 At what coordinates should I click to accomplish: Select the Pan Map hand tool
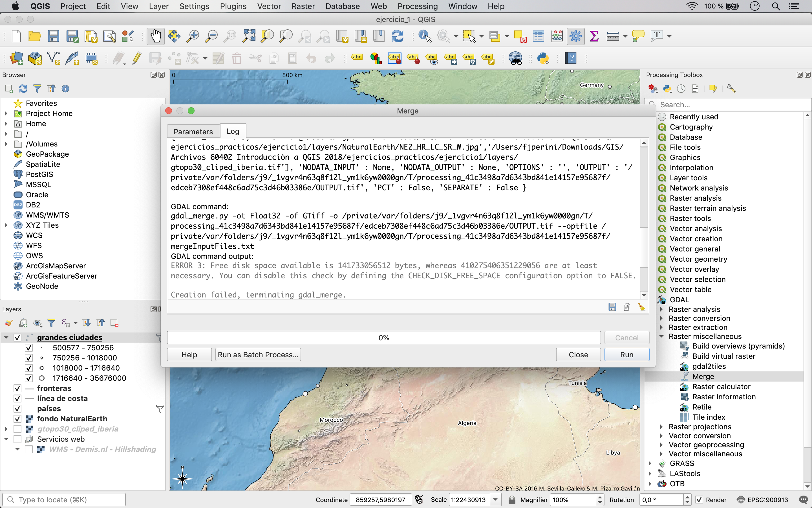coord(156,36)
